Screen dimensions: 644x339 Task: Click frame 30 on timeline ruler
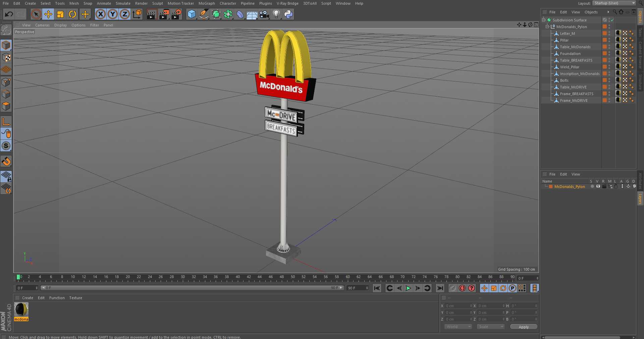pos(183,277)
